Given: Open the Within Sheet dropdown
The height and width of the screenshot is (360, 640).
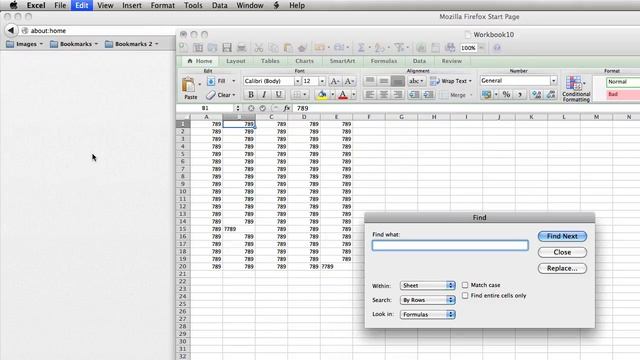Looking at the screenshot, I should pos(427,285).
